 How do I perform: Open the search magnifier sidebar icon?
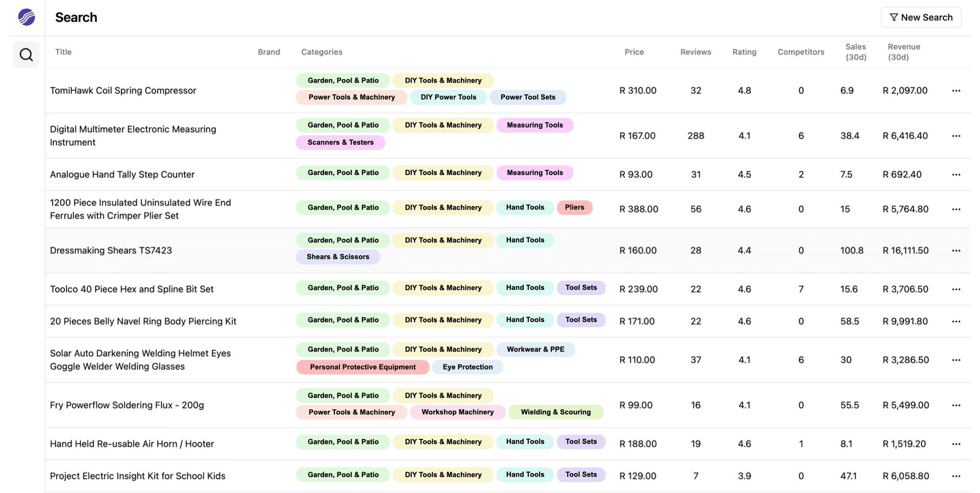(x=27, y=55)
